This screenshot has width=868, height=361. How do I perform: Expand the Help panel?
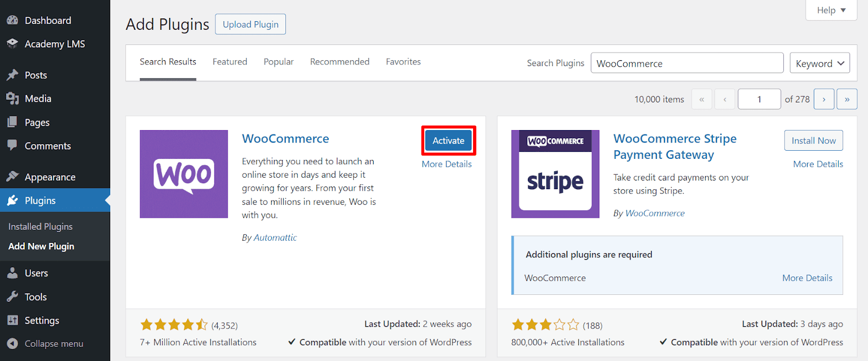(831, 10)
